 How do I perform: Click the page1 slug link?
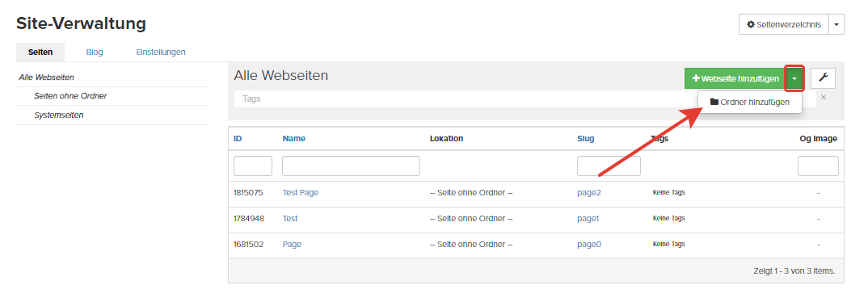click(x=588, y=219)
